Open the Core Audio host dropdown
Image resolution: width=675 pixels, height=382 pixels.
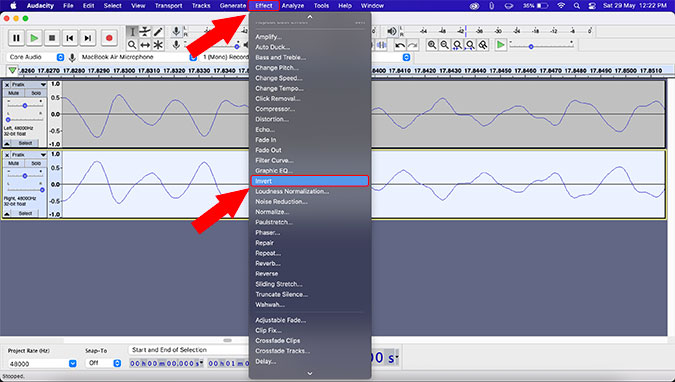[x=36, y=57]
